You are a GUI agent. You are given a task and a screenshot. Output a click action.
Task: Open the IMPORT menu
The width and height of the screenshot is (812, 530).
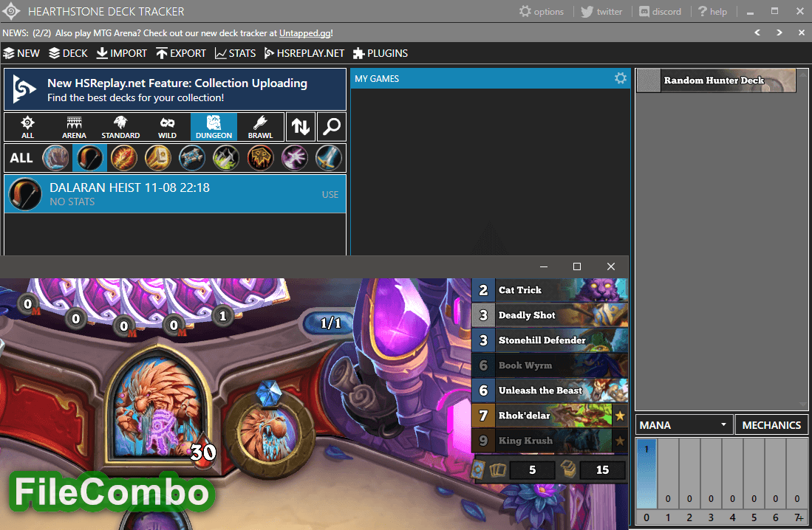tap(122, 53)
